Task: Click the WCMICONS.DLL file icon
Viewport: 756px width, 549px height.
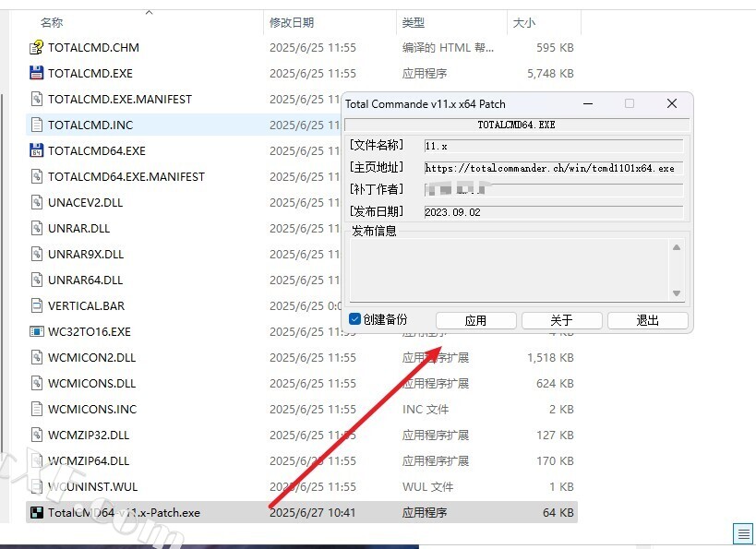Action: [x=37, y=383]
